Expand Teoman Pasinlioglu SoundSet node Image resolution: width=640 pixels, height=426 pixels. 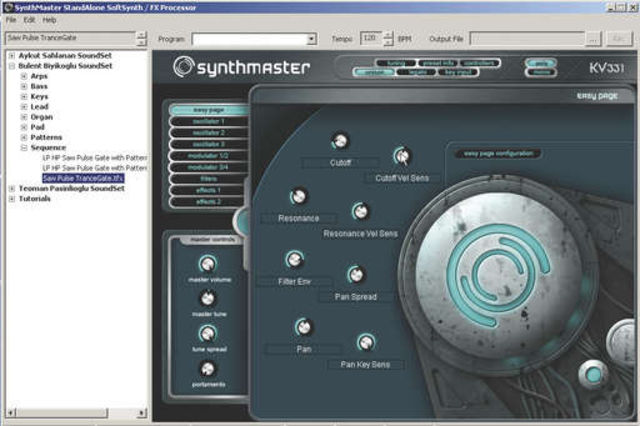(x=12, y=188)
